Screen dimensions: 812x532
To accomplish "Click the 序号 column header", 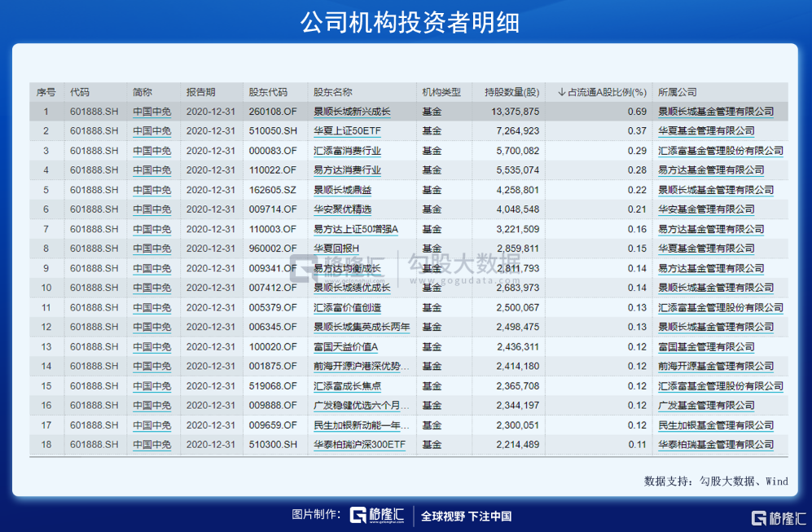I will pyautogui.click(x=46, y=92).
